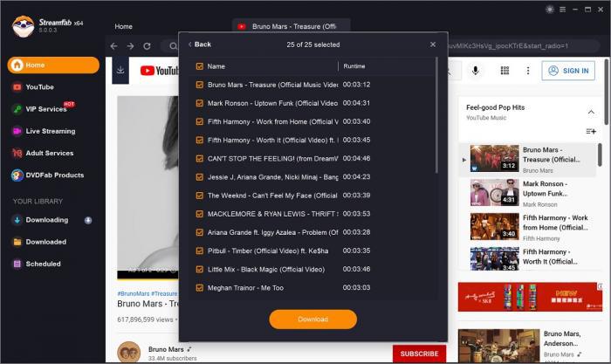This screenshot has height=364, width=611.
Task: Click the StreamFab browser URL address field
Action: 380,46
